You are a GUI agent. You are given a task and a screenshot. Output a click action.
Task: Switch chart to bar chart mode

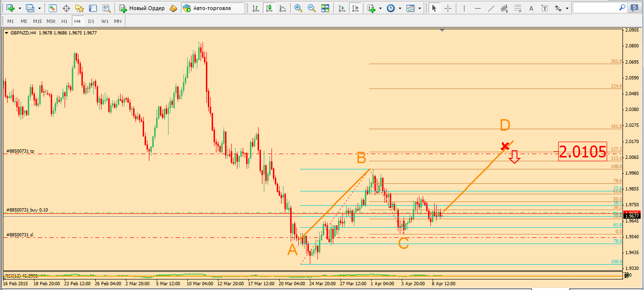tap(256, 8)
